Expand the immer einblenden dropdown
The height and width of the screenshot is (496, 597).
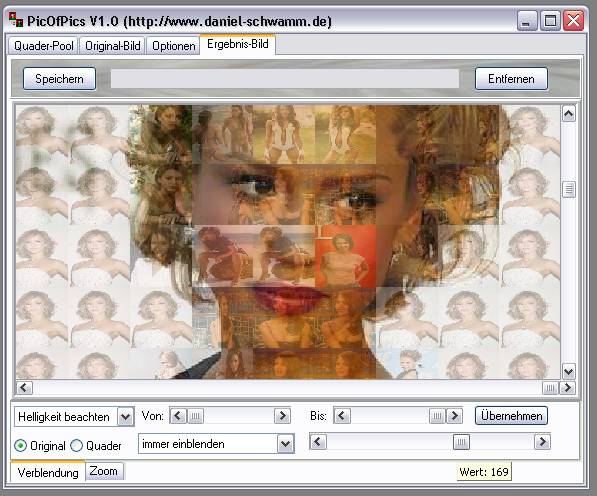pyautogui.click(x=286, y=444)
